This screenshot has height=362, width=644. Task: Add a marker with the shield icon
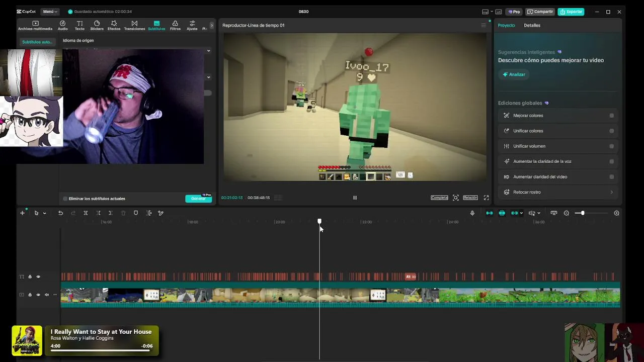[x=136, y=213]
